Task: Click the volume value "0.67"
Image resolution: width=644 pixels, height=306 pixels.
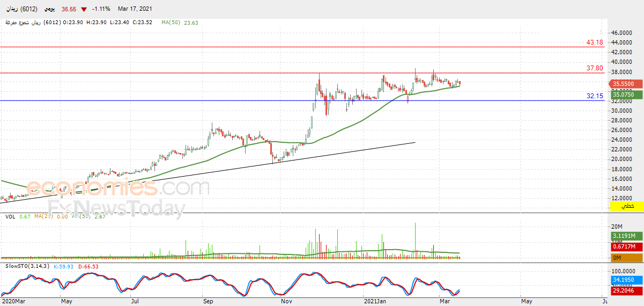Action: tap(24, 216)
